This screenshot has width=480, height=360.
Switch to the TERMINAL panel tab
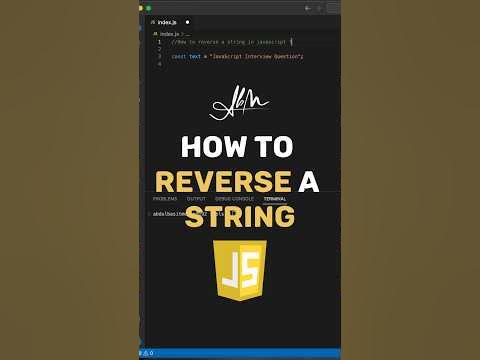(x=275, y=199)
